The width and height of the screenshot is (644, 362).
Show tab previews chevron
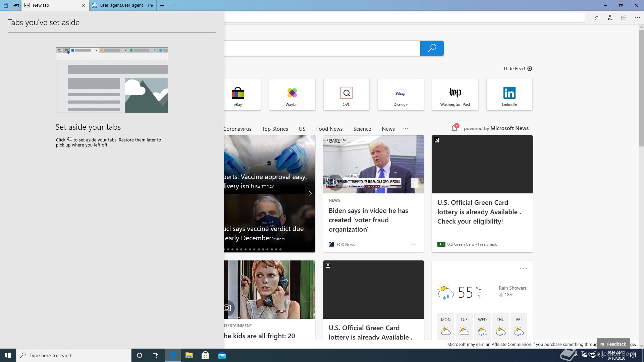[173, 5]
